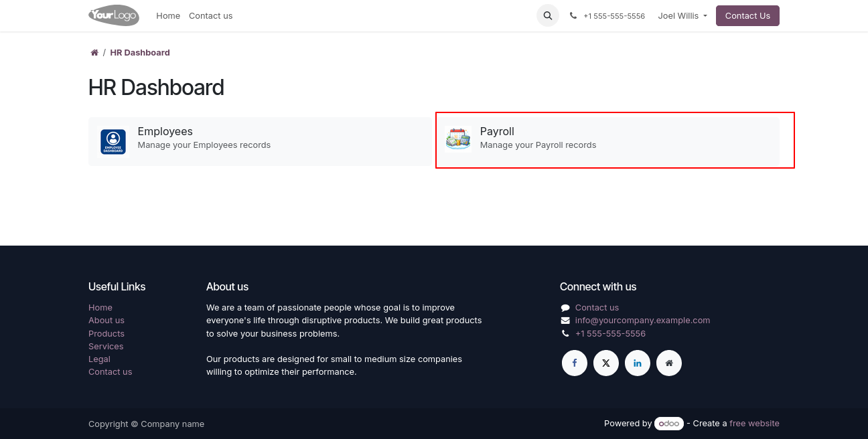This screenshot has height=439, width=868.
Task: Click the home icon in breadcrumb
Action: pos(94,53)
